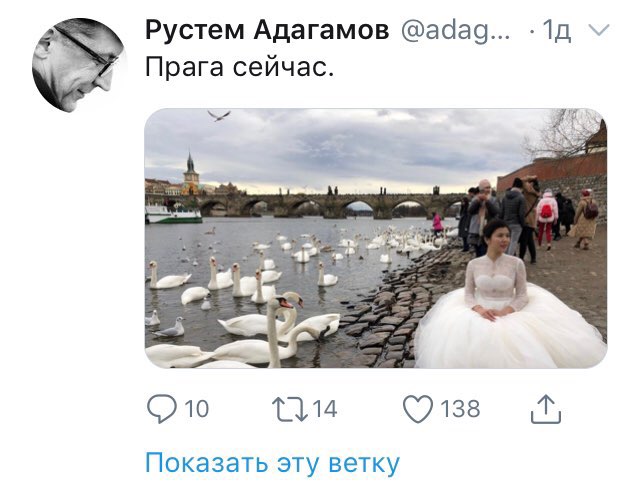Click the reply speech bubble icon
Image resolution: width=640 pixels, height=496 pixels.
pos(162,409)
